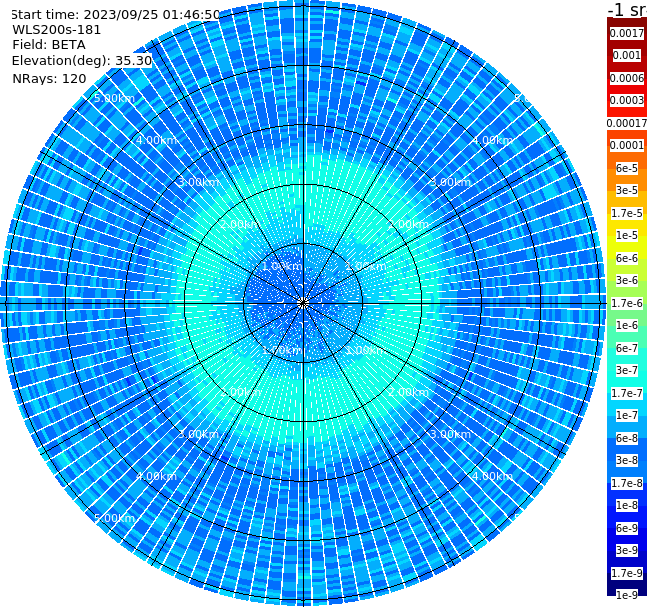
Task: Click the 6e-7 colorbar label
Action: coord(627,348)
